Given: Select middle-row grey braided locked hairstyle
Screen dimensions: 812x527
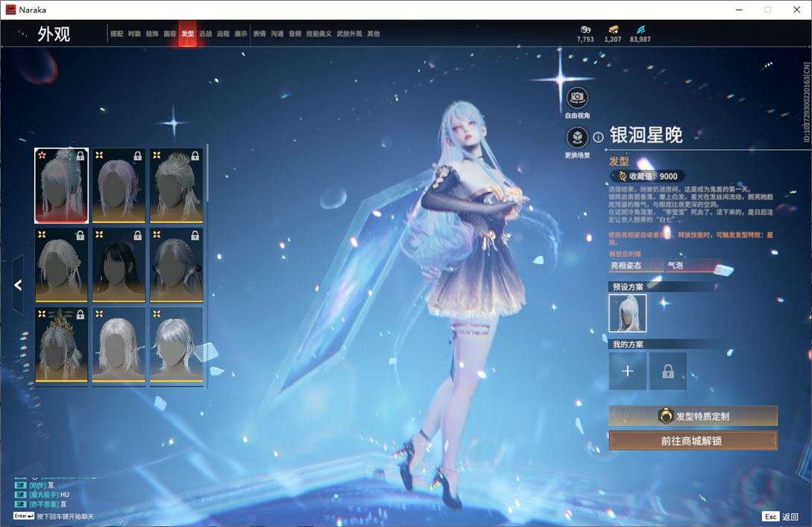Looking at the screenshot, I should (62, 265).
